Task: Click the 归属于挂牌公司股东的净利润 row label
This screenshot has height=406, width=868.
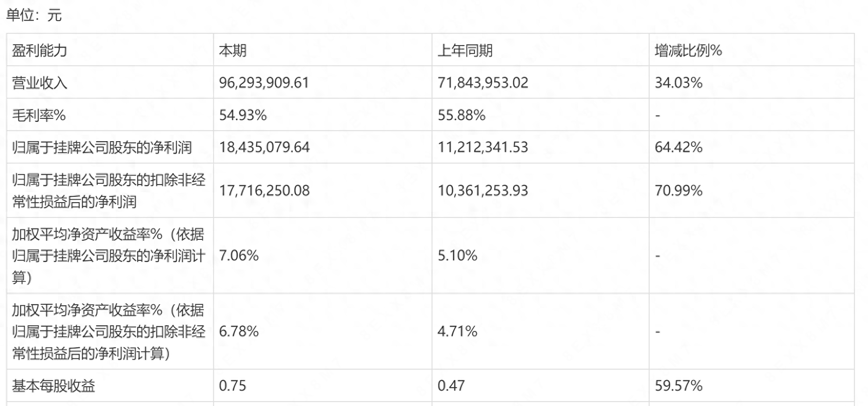Action: pos(102,147)
